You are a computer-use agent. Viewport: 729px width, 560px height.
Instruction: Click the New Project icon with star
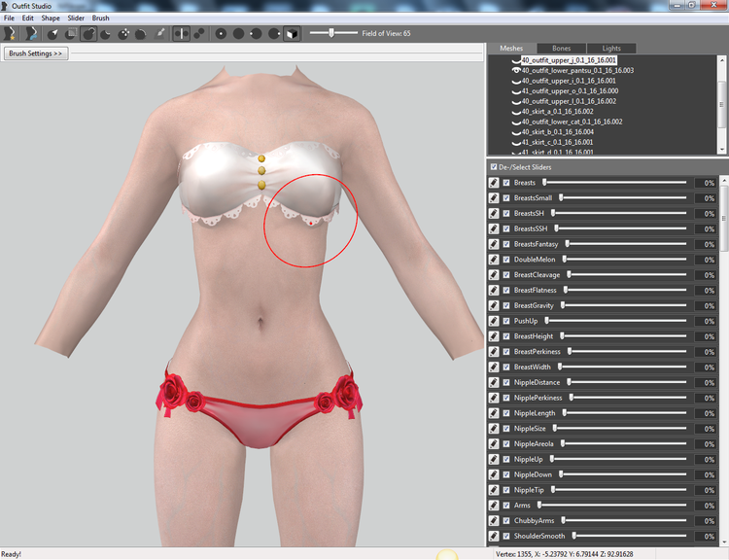(x=9, y=33)
